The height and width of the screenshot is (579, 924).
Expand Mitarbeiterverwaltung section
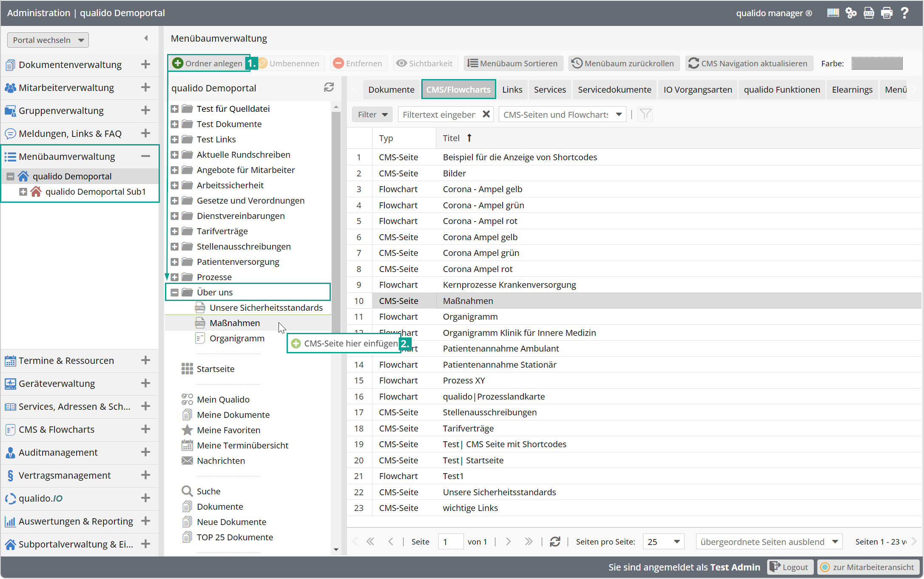[145, 87]
